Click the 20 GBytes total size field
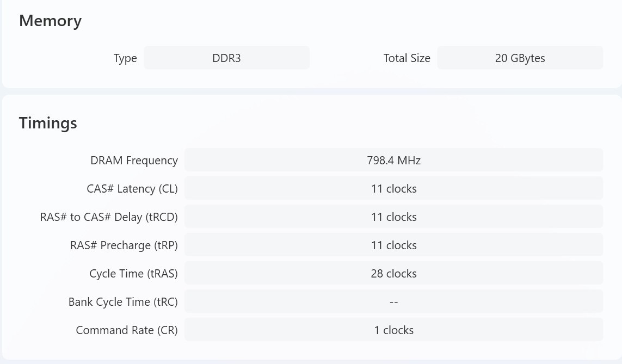The height and width of the screenshot is (364, 622). click(x=520, y=58)
